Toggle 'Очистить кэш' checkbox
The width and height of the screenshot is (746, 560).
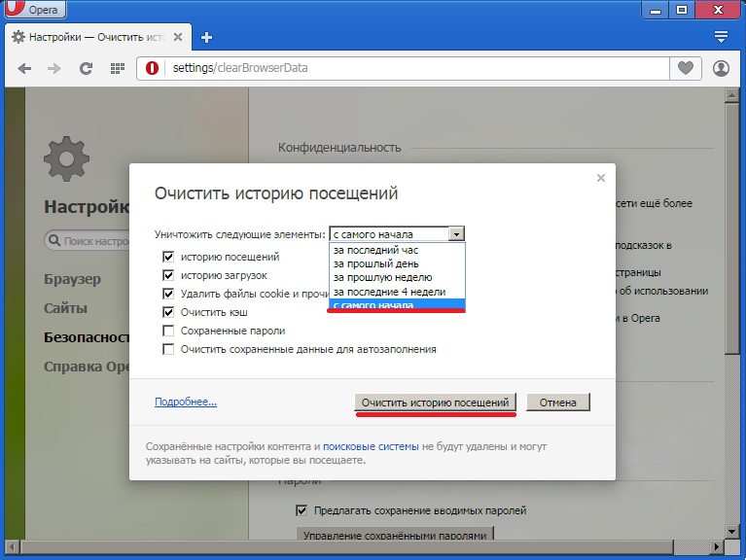(x=168, y=312)
